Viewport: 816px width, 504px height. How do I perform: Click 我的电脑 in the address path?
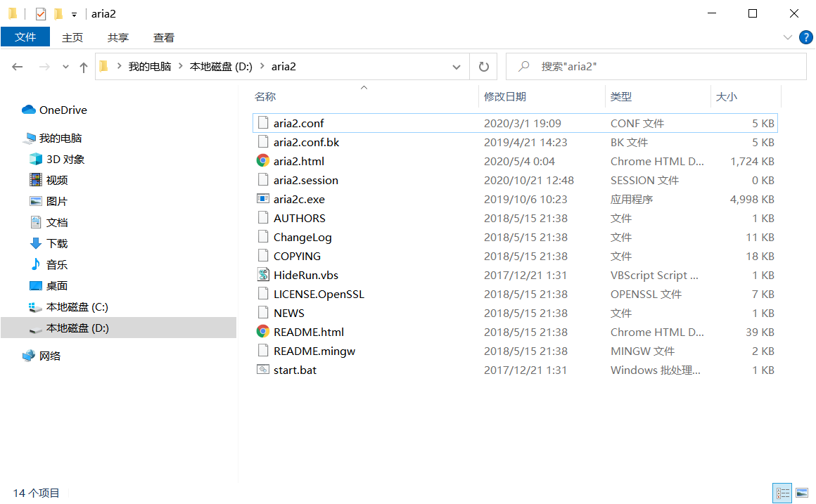pos(150,67)
